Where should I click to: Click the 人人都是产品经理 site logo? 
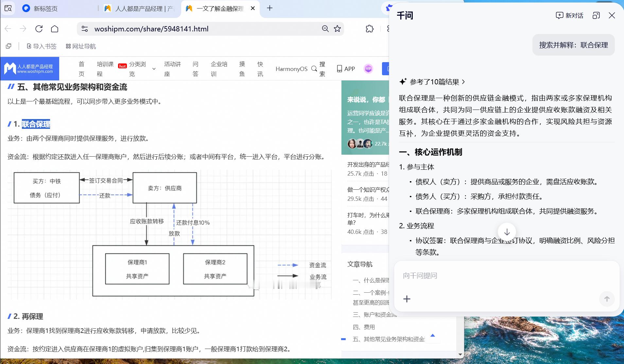pos(30,69)
